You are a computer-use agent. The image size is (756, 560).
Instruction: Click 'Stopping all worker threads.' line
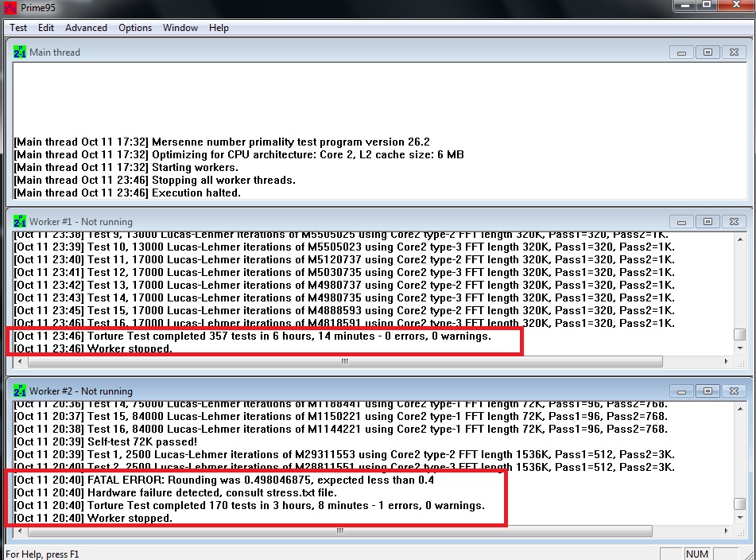click(x=154, y=180)
